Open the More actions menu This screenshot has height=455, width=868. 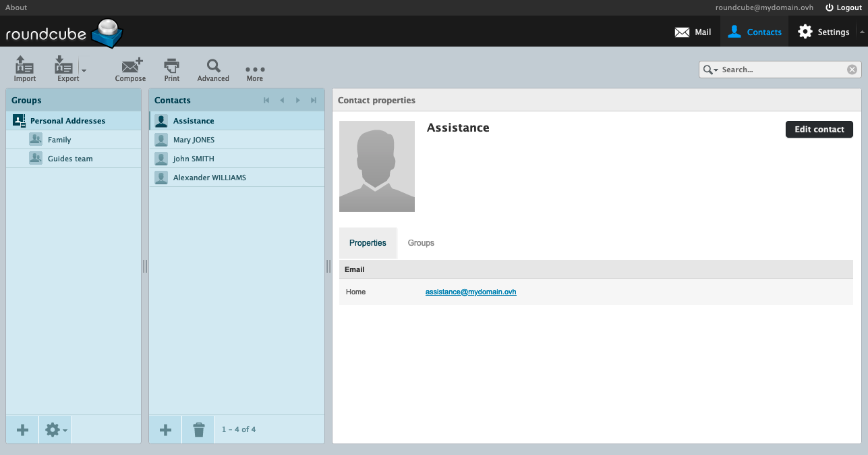(x=255, y=69)
